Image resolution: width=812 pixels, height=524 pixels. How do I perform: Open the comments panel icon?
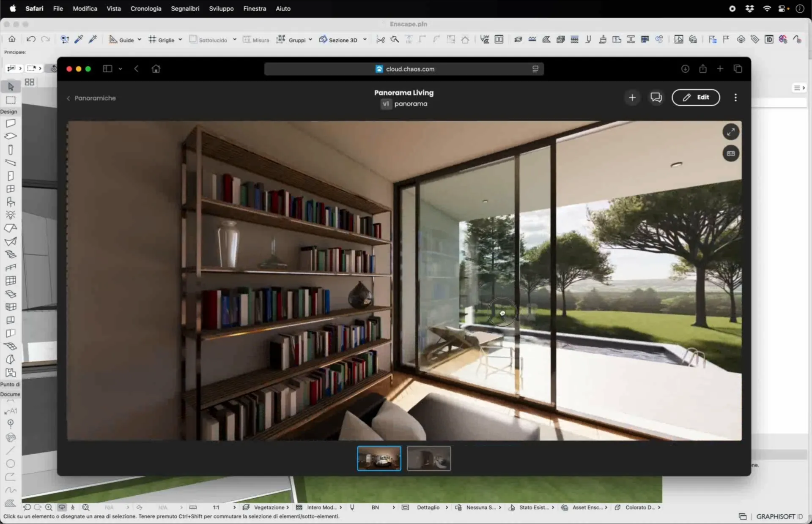click(x=656, y=98)
